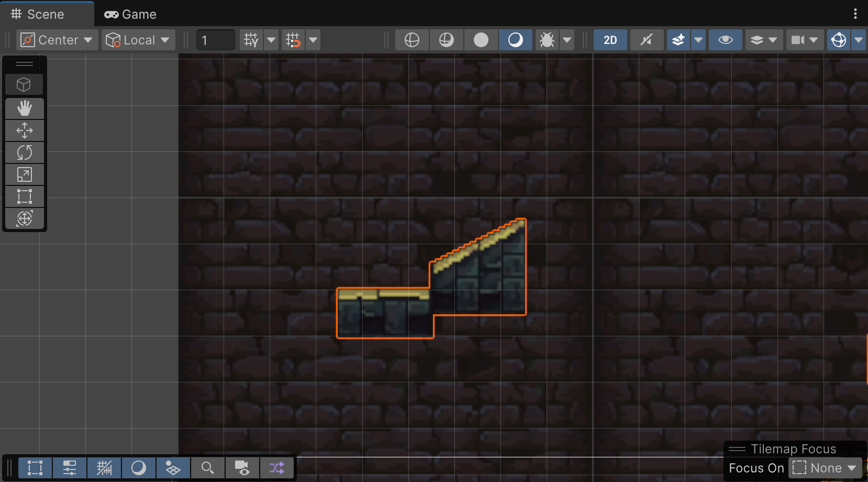Edit the scene scale value field showing 1
This screenshot has height=482, width=868.
[x=215, y=40]
